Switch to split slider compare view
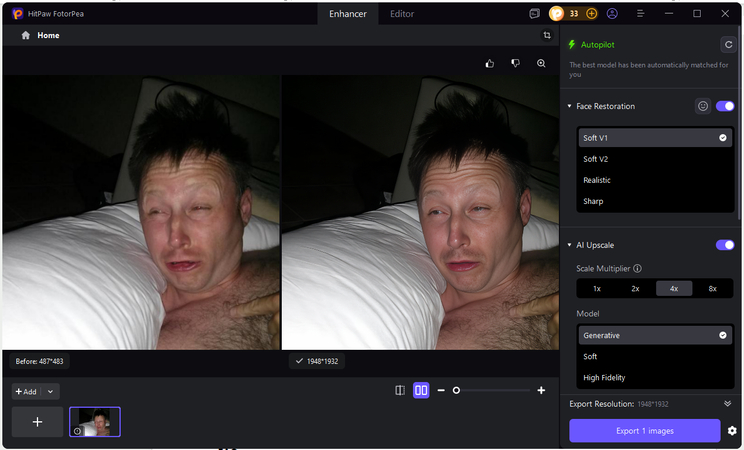 pyautogui.click(x=400, y=390)
